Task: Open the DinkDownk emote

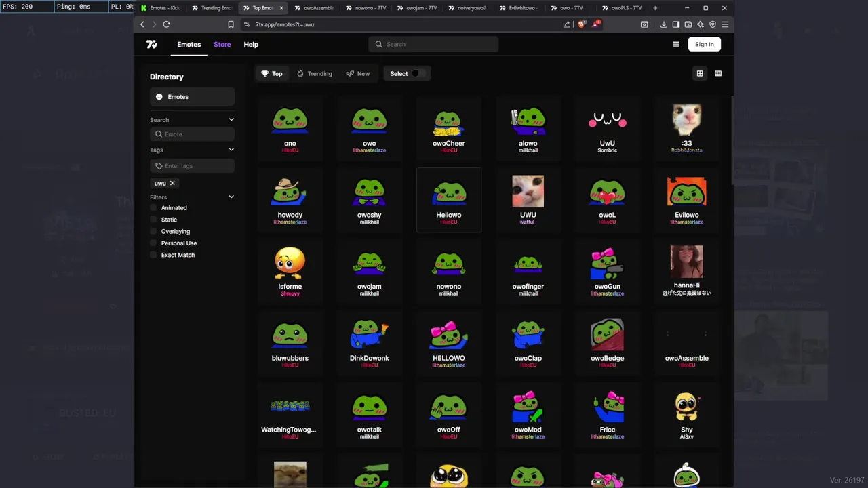Action: (x=369, y=343)
